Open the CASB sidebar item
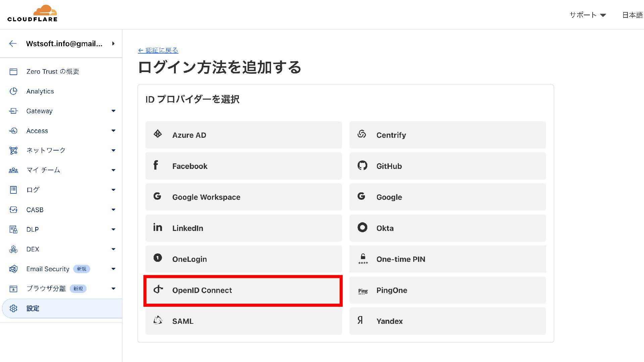644x362 pixels. point(35,210)
